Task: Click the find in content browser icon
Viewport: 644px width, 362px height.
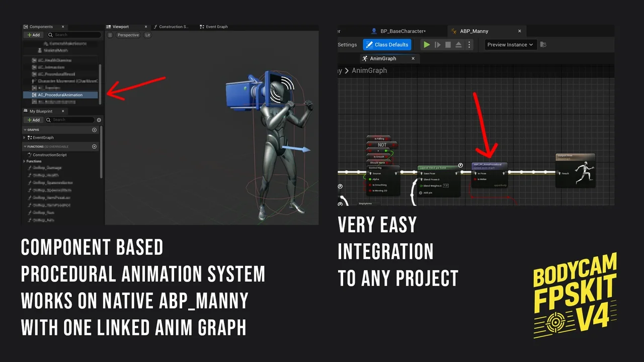Action: pyautogui.click(x=543, y=45)
